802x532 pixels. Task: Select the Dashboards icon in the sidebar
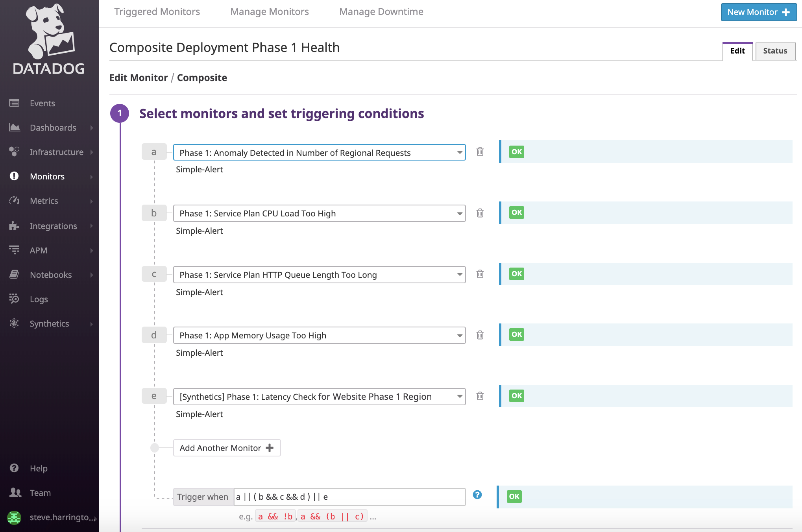14,127
